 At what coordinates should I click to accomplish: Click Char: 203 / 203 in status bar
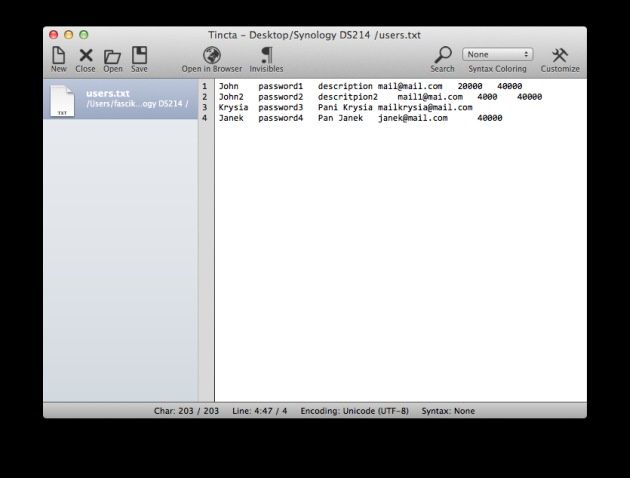[x=186, y=411]
